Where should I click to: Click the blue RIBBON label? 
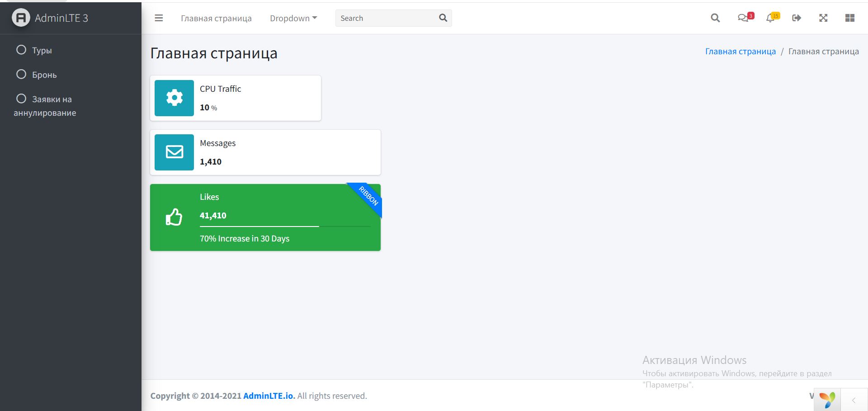pos(368,196)
